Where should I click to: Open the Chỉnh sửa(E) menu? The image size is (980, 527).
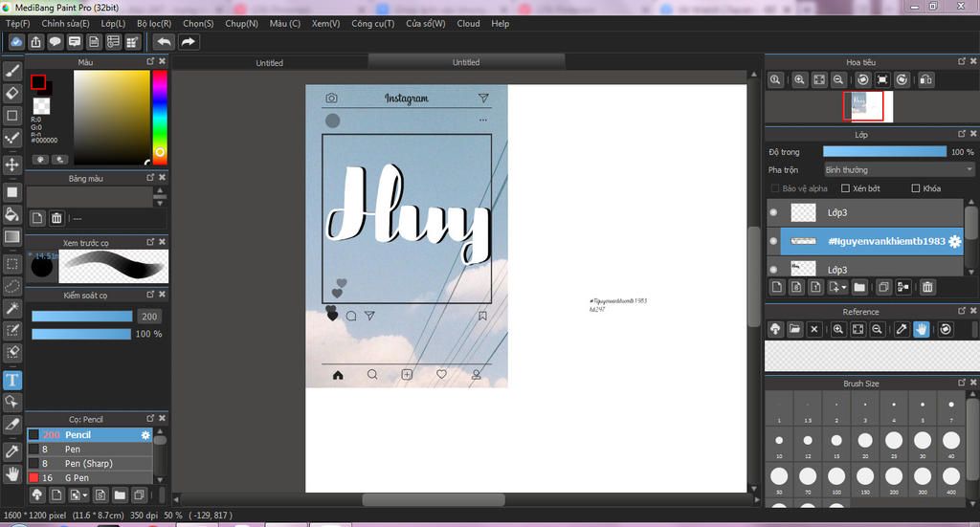click(x=65, y=24)
